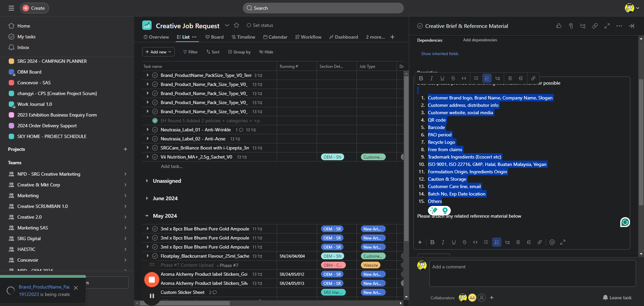Open the Add new dropdown
The height and width of the screenshot is (306, 644).
tap(158, 52)
